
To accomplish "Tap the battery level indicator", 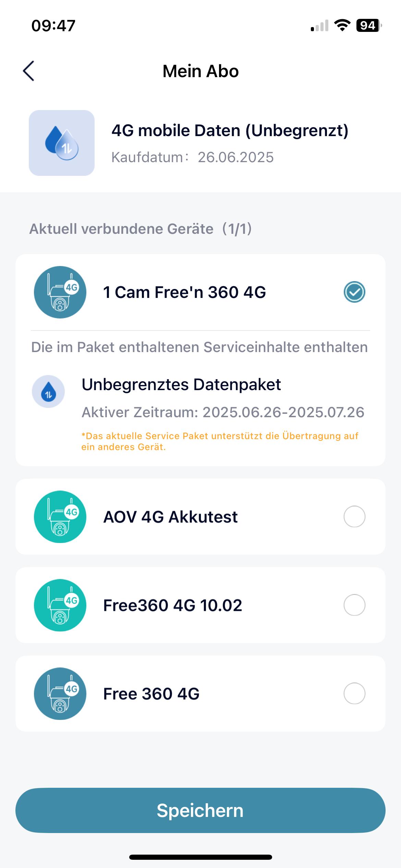I will tap(369, 25).
